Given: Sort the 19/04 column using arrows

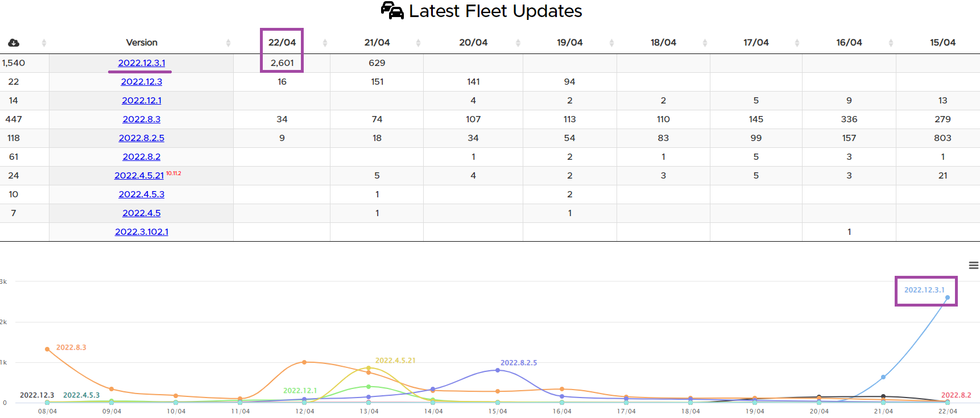Looking at the screenshot, I should pyautogui.click(x=611, y=43).
